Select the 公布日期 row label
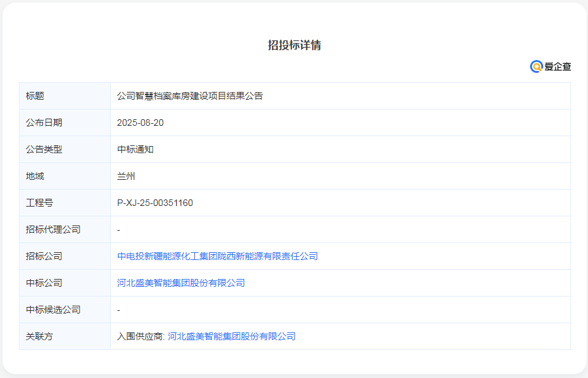This screenshot has width=588, height=378. pos(43,122)
